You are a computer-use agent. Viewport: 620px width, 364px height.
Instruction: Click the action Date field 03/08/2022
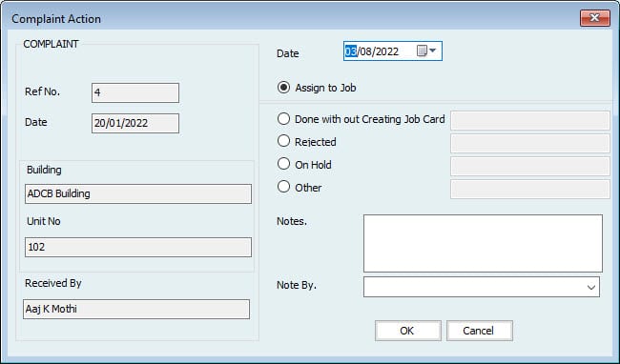pos(393,51)
